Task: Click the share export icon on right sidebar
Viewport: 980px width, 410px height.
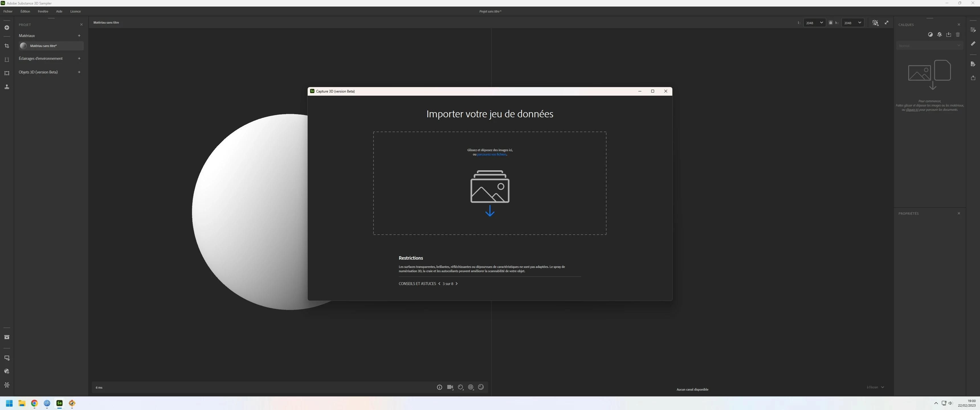Action: click(x=973, y=78)
